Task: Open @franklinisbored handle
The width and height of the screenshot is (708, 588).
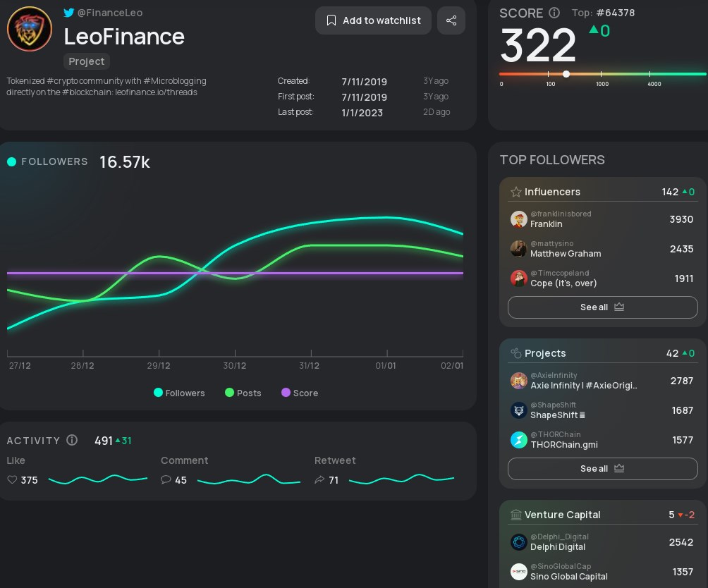Action: click(561, 214)
